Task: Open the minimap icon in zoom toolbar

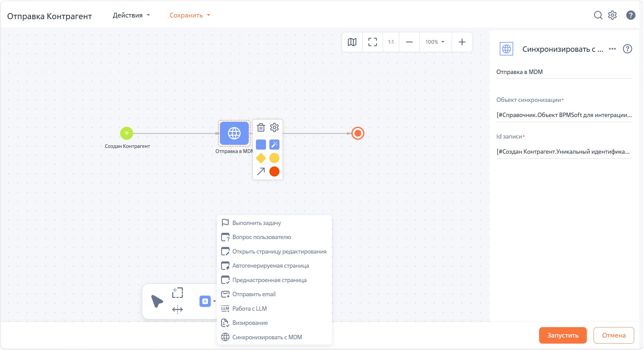Action: click(x=352, y=42)
